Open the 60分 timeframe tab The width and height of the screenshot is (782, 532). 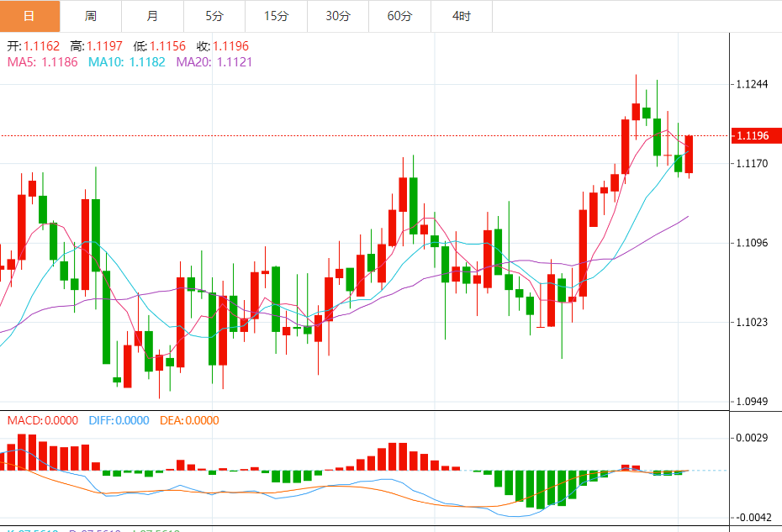point(400,16)
